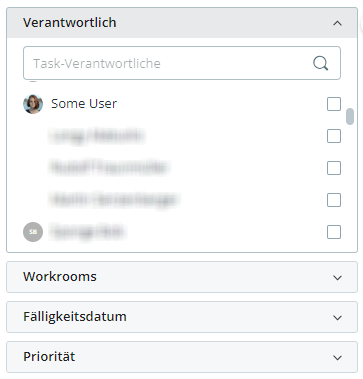Click Some User's profile avatar
363x379 pixels.
click(x=33, y=104)
